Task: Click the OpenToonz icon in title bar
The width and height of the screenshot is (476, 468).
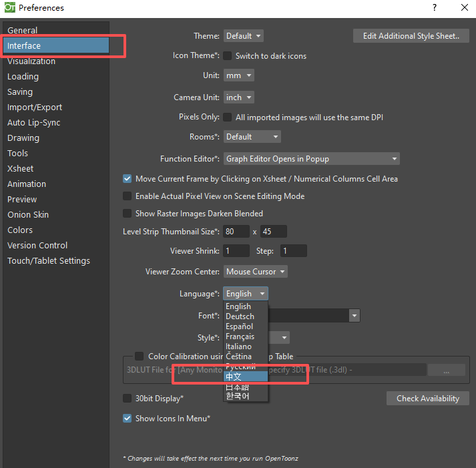Action: [10, 7]
